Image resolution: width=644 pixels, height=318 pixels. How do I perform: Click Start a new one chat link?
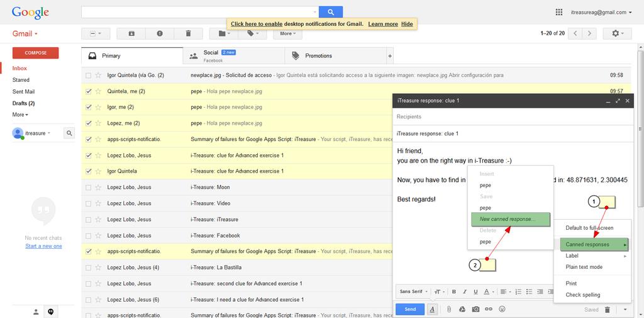(x=43, y=246)
